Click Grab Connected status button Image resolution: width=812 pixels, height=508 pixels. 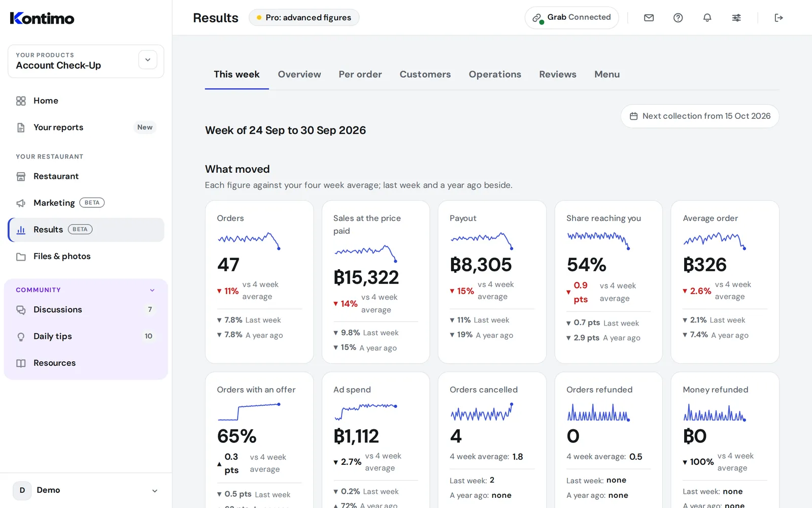click(572, 18)
